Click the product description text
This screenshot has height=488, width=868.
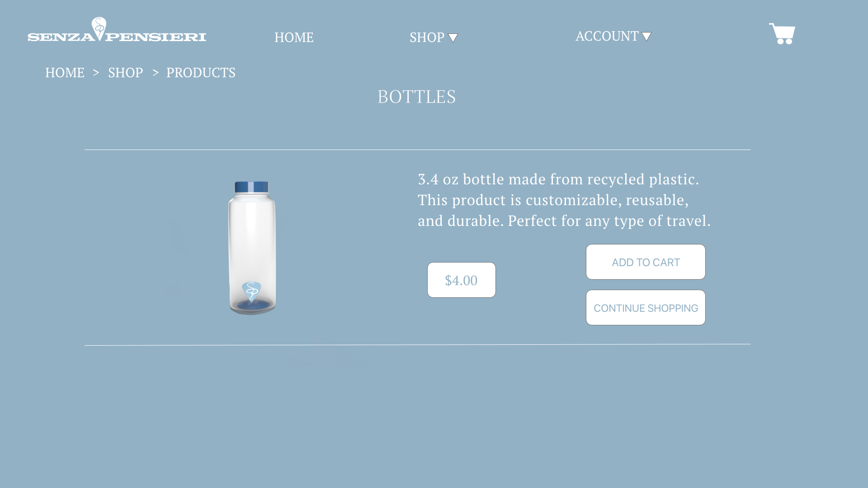pos(564,200)
